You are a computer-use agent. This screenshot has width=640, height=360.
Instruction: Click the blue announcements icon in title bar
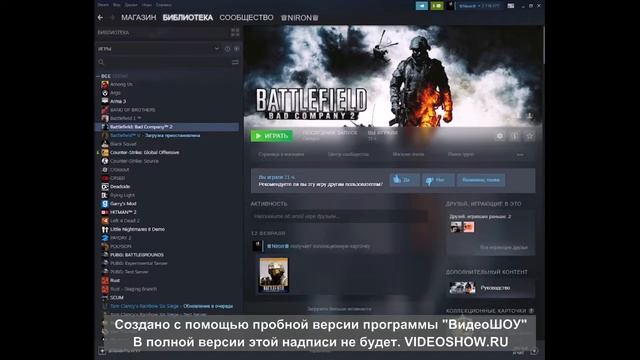click(x=422, y=6)
